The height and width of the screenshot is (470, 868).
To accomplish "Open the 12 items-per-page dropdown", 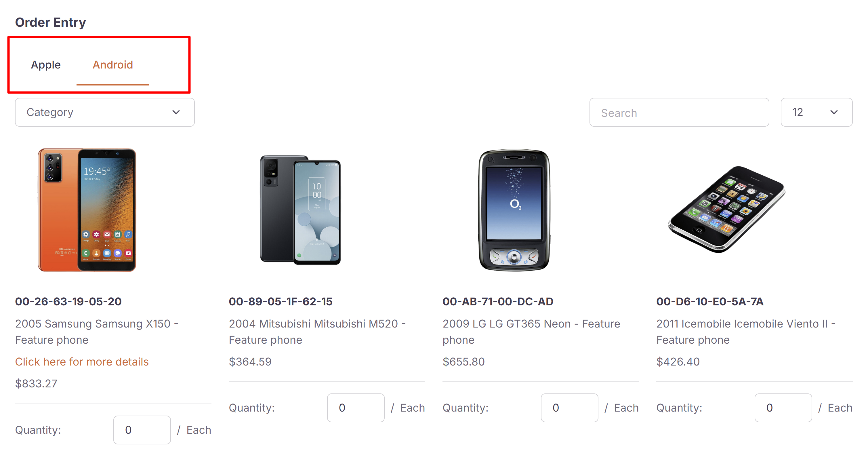I will click(x=816, y=112).
